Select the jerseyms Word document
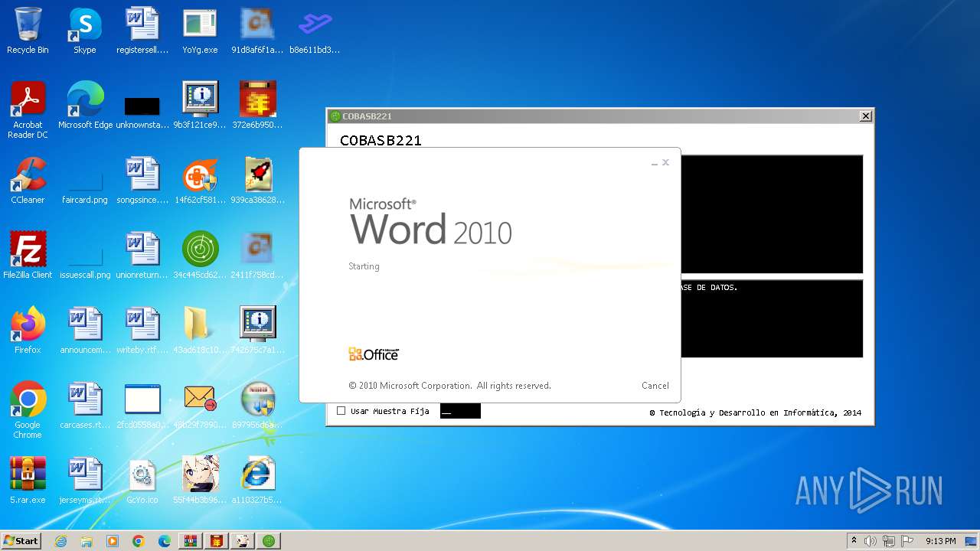Viewport: 980px width, 551px height. pyautogui.click(x=85, y=481)
